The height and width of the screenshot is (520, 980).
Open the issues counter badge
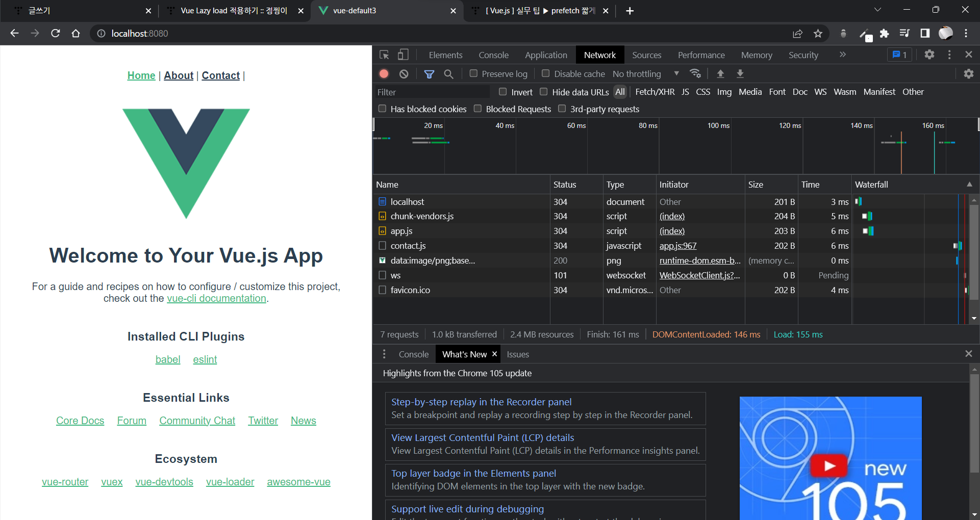pyautogui.click(x=899, y=55)
